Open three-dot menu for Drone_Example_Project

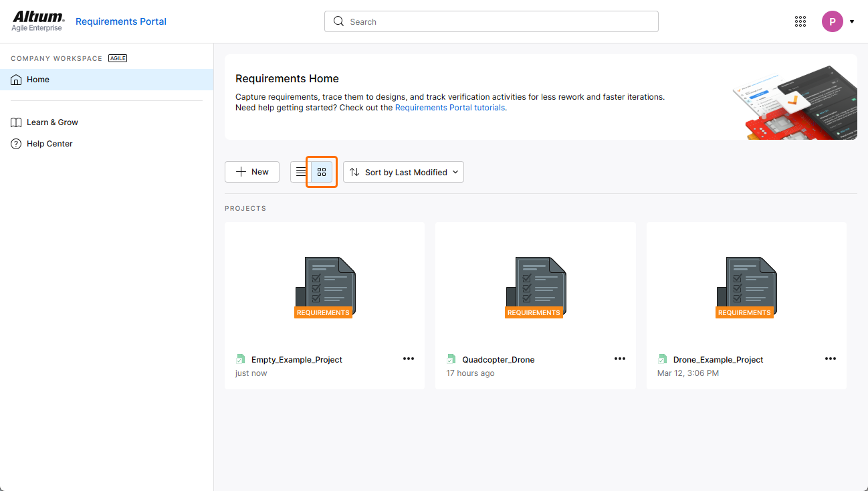[831, 359]
